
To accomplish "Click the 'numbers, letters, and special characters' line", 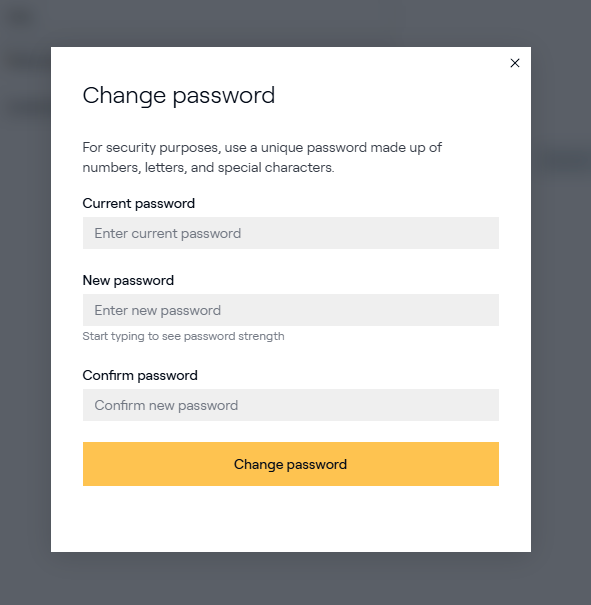I will pyautogui.click(x=208, y=167).
